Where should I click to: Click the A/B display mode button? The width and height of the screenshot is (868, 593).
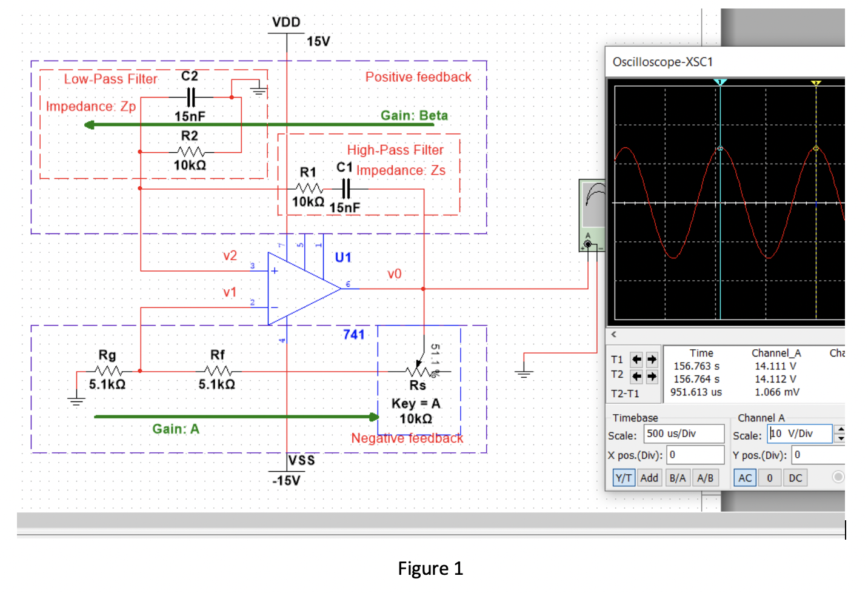pyautogui.click(x=706, y=478)
